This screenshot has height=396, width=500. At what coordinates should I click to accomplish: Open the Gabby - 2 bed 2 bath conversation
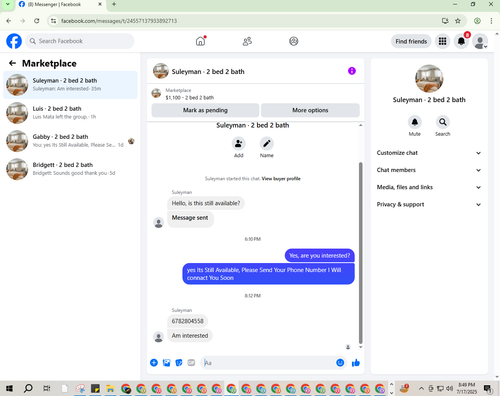click(70, 141)
